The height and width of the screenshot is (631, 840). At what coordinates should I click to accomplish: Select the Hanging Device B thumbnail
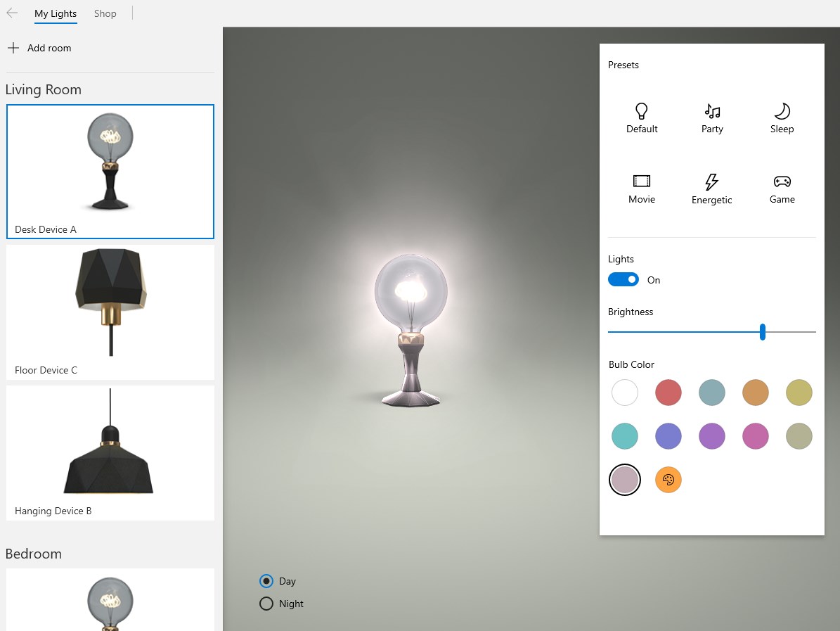tap(110, 453)
